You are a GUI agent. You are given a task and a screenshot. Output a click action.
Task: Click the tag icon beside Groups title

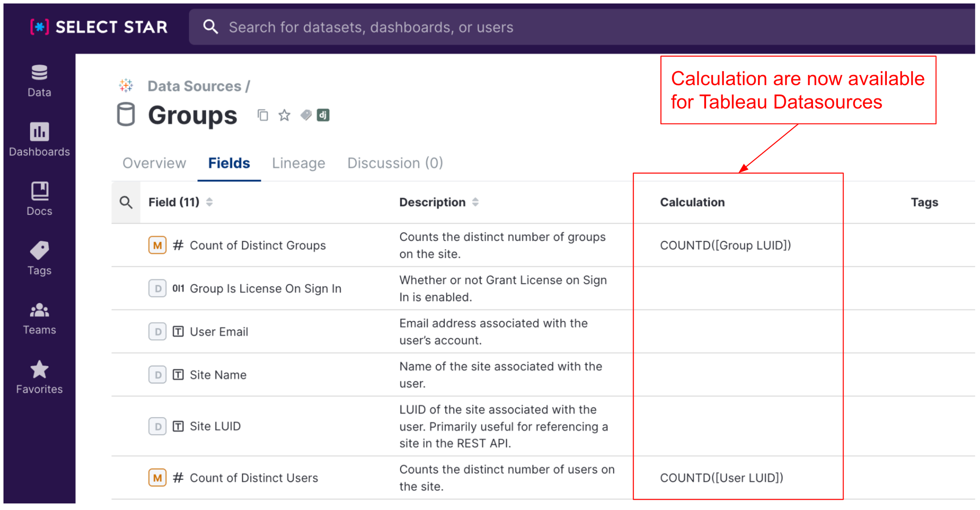(x=305, y=115)
